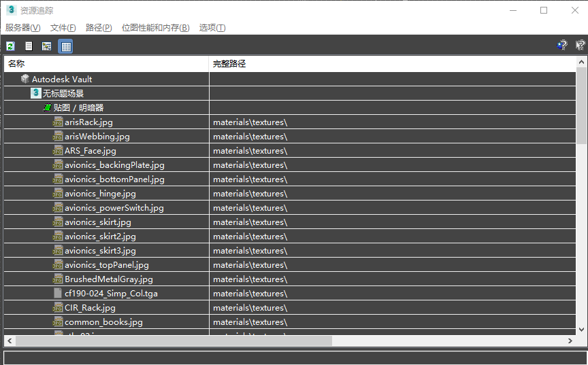The width and height of the screenshot is (588, 365).
Task: Click the JPG icon of avionics_powerSwitch.jpg
Action: point(58,207)
